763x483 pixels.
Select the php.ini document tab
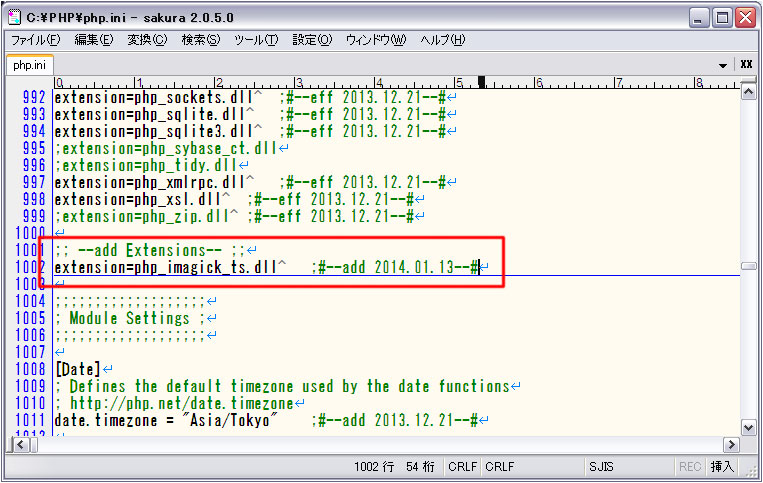30,65
